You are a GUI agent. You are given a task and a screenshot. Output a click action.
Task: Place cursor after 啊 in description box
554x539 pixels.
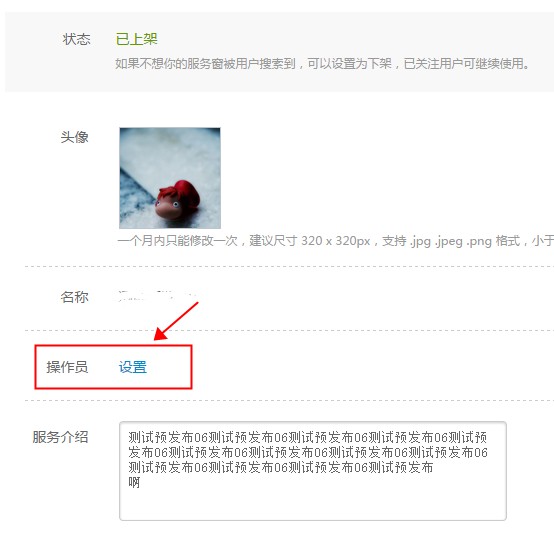click(141, 482)
